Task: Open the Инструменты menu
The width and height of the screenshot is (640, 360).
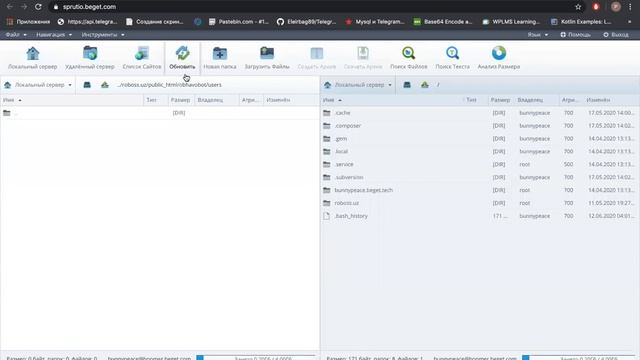Action: tap(103, 35)
